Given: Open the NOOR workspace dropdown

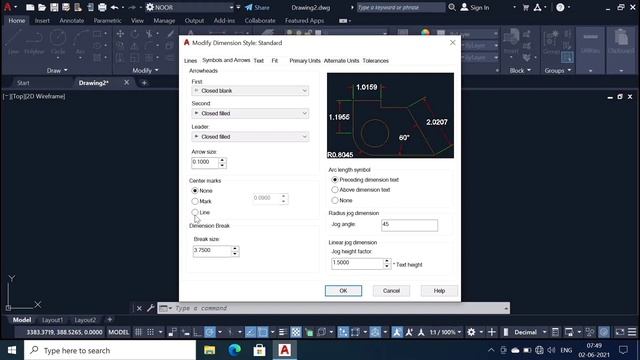Looking at the screenshot, I should pos(190,7).
